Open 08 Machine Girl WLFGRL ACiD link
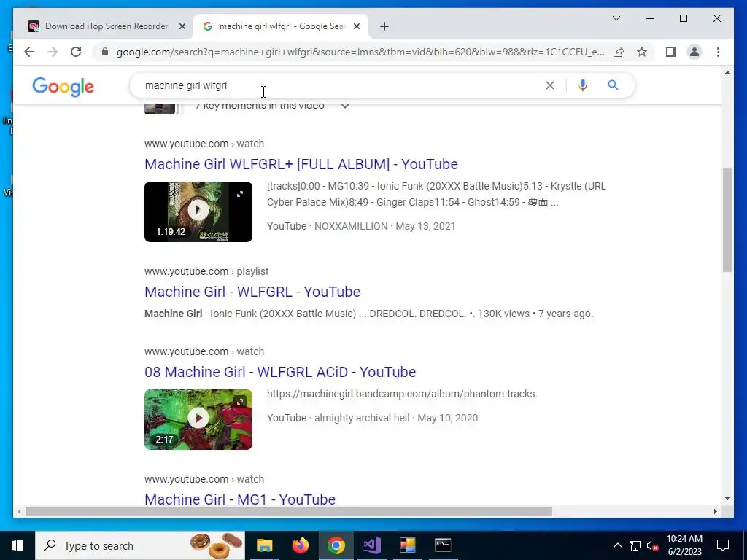The image size is (747, 560). point(280,371)
